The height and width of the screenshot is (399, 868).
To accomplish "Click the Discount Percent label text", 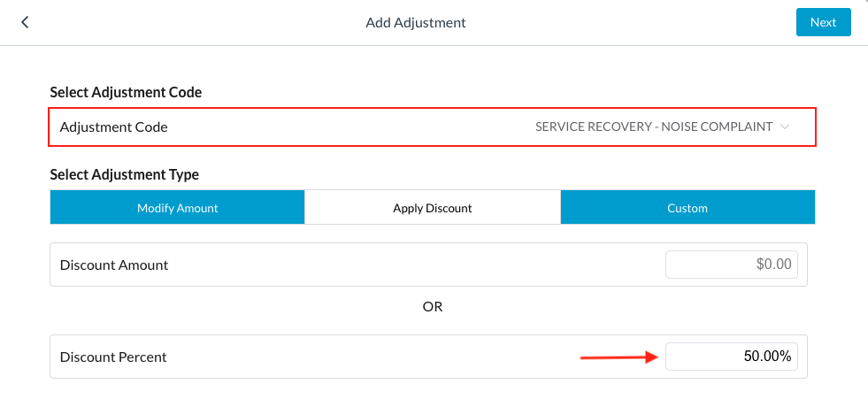I will coord(113,357).
